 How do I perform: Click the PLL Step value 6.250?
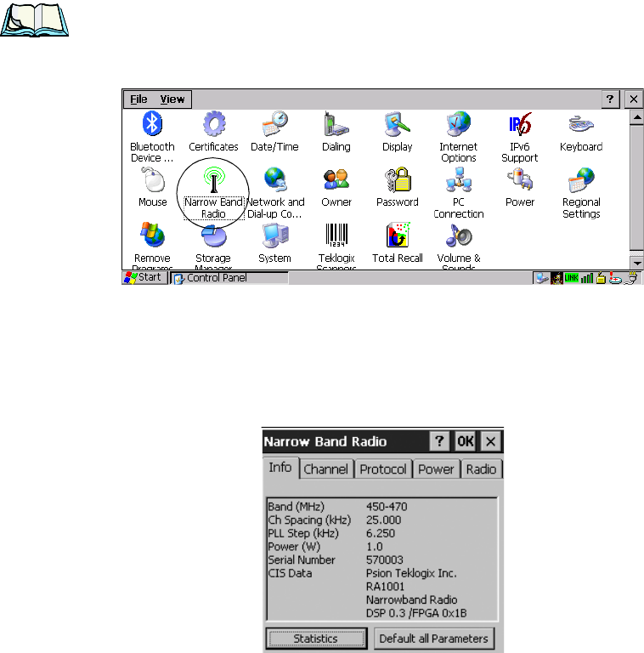[x=381, y=533]
